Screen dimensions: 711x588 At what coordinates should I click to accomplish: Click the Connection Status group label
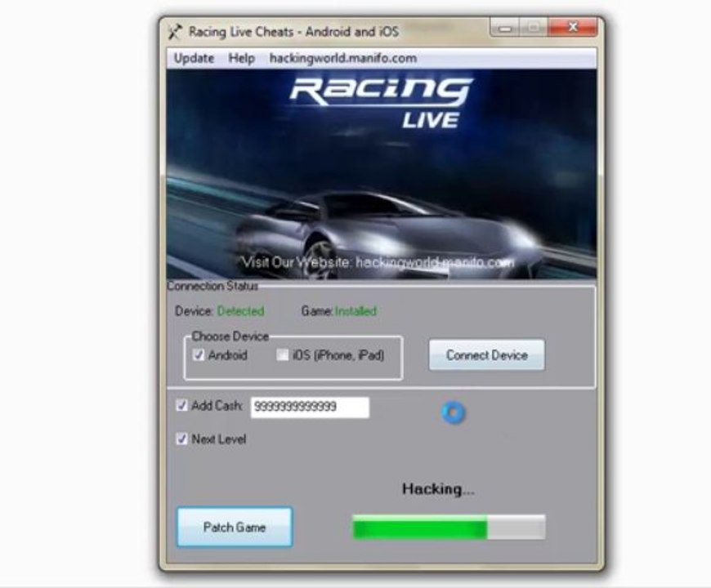point(212,286)
